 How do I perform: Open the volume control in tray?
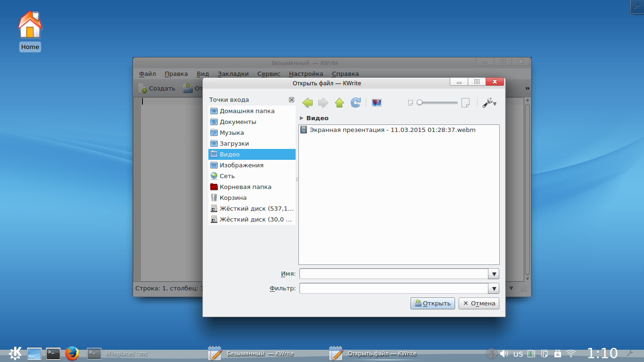pyautogui.click(x=504, y=354)
